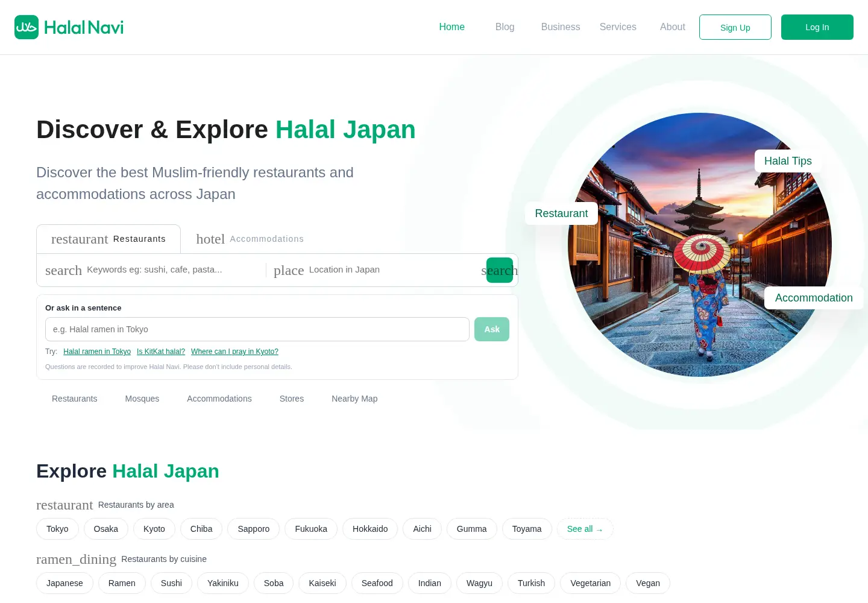
Task: Switch to the Accommodations search tab
Action: coord(250,239)
